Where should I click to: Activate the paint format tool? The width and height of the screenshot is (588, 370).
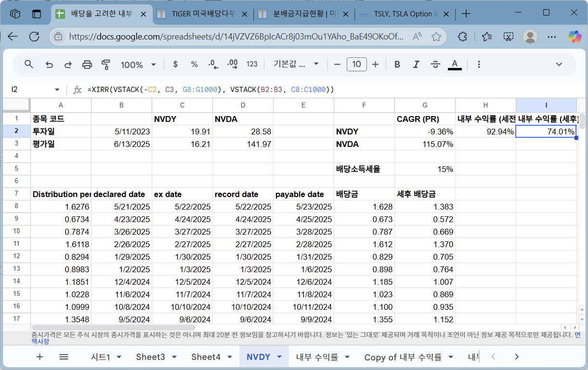click(x=106, y=64)
